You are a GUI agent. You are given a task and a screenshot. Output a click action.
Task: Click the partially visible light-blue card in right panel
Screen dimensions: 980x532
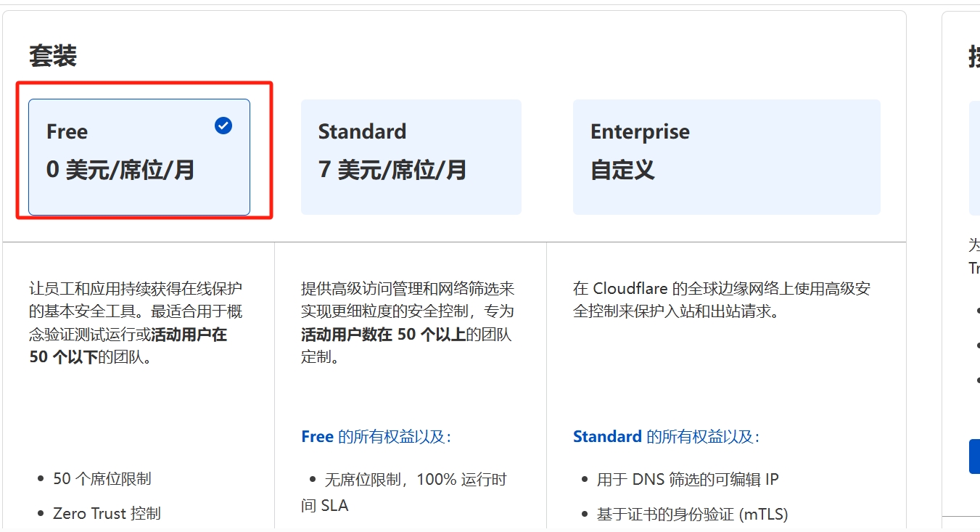click(x=974, y=157)
